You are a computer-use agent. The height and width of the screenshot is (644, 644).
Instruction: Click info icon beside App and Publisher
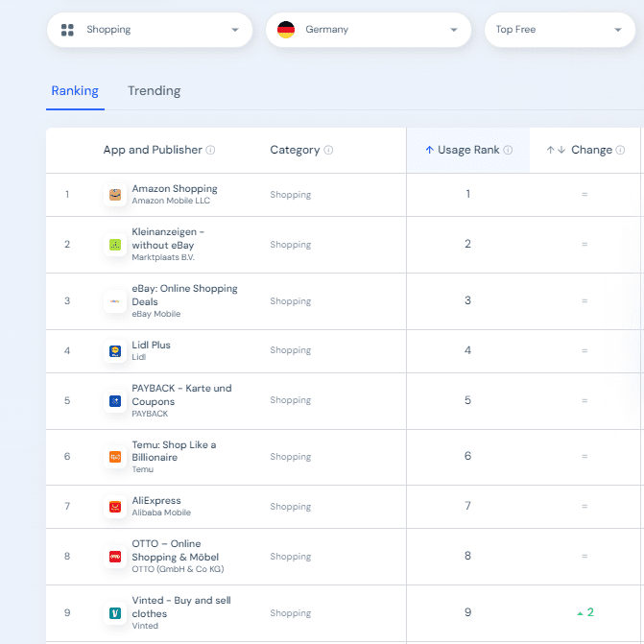[x=210, y=150]
